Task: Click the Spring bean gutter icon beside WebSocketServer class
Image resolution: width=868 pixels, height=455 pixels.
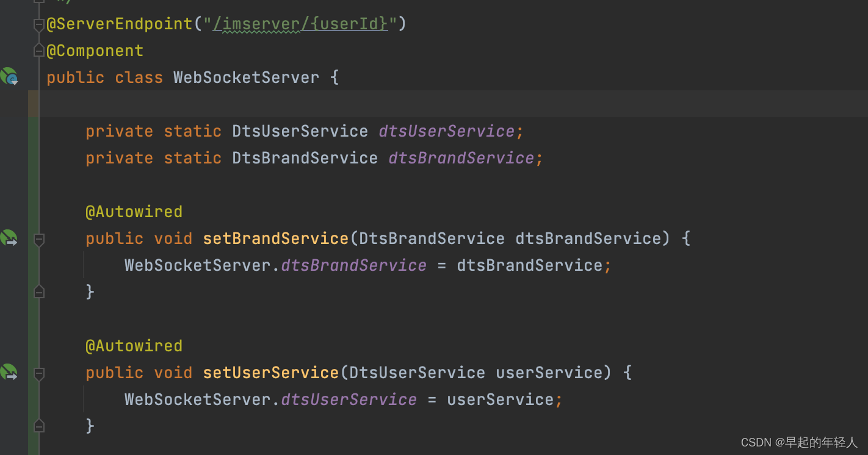Action: coord(9,76)
